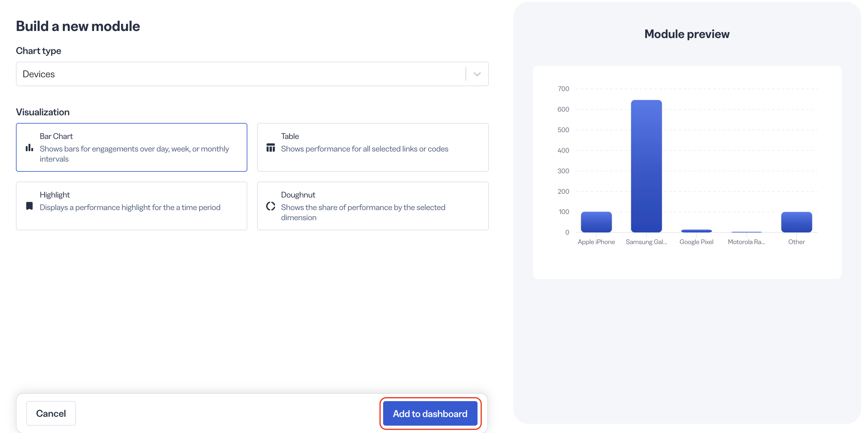
Task: Click the Apple iPhone axis label
Action: pyautogui.click(x=596, y=242)
